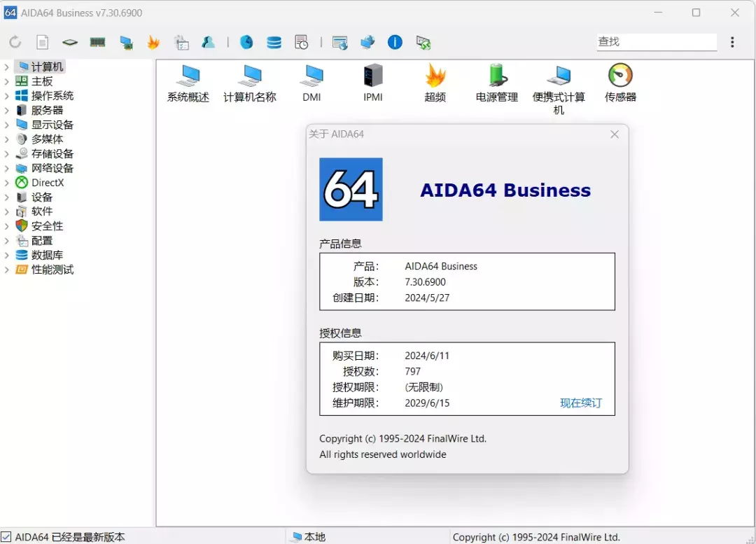Click (无限制) license period value
Screen dimensions: 756x544
[423, 387]
